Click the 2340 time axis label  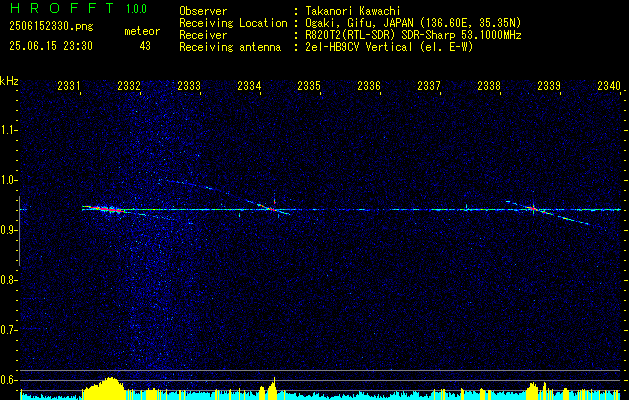(x=609, y=86)
